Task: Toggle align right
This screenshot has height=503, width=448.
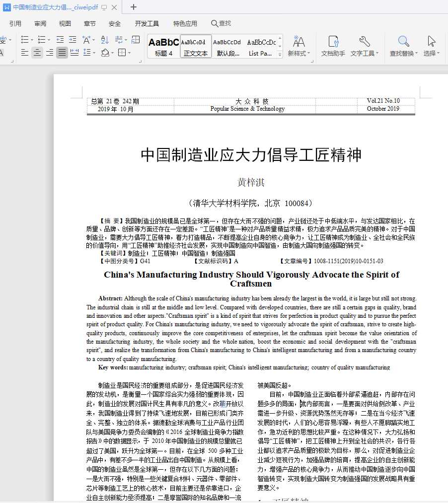Action: (x=50, y=52)
